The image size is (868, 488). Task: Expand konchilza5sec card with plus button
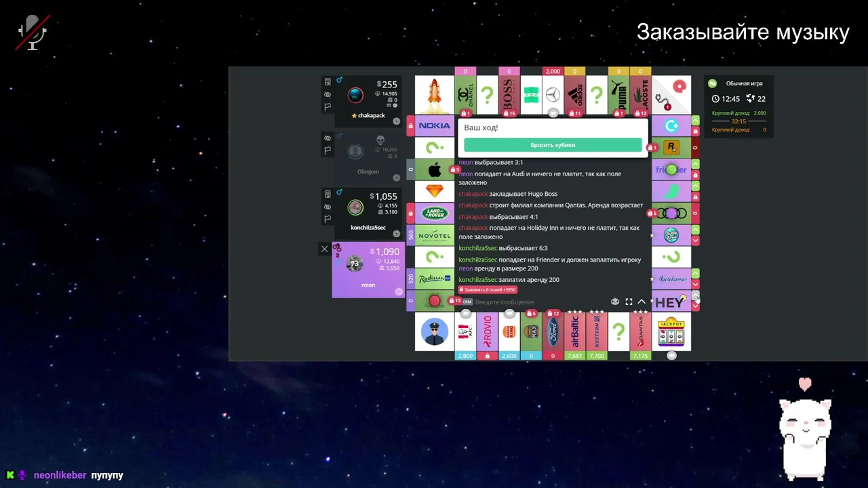pos(397,235)
